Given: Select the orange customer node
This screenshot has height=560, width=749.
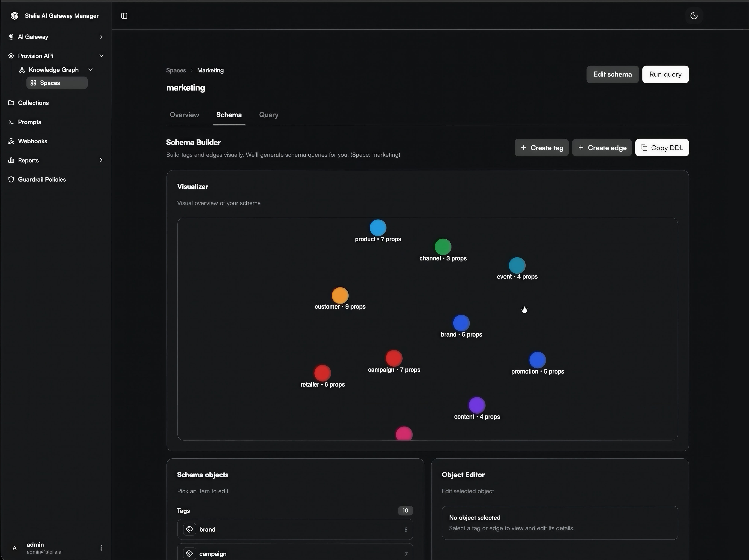Looking at the screenshot, I should tap(340, 295).
